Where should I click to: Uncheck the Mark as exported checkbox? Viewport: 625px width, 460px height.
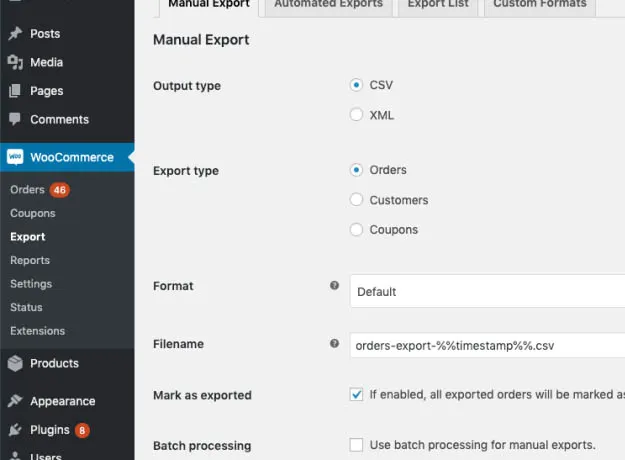pyautogui.click(x=356, y=394)
